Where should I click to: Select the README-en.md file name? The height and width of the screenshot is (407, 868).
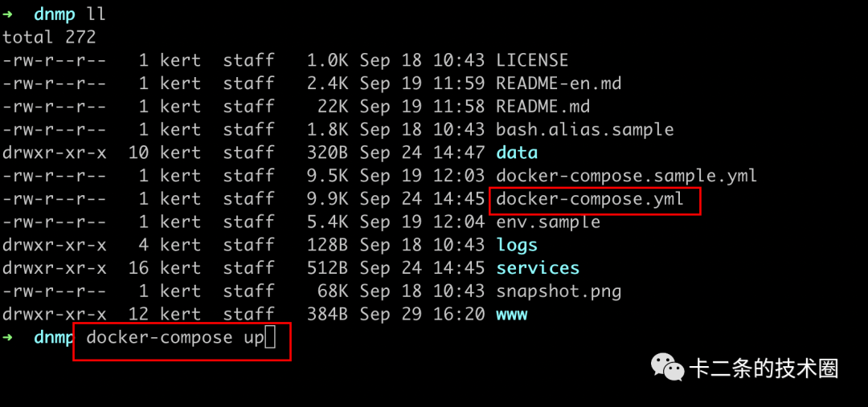point(559,83)
